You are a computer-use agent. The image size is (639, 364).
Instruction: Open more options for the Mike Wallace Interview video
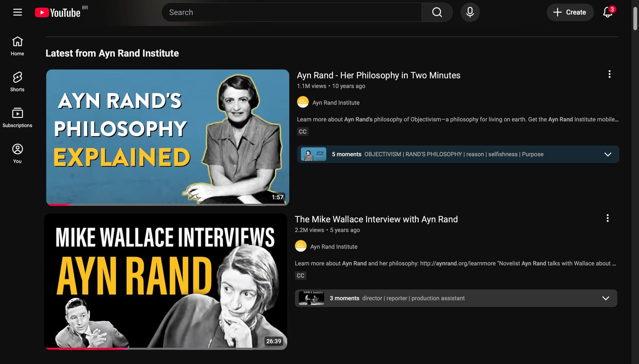coord(607,218)
